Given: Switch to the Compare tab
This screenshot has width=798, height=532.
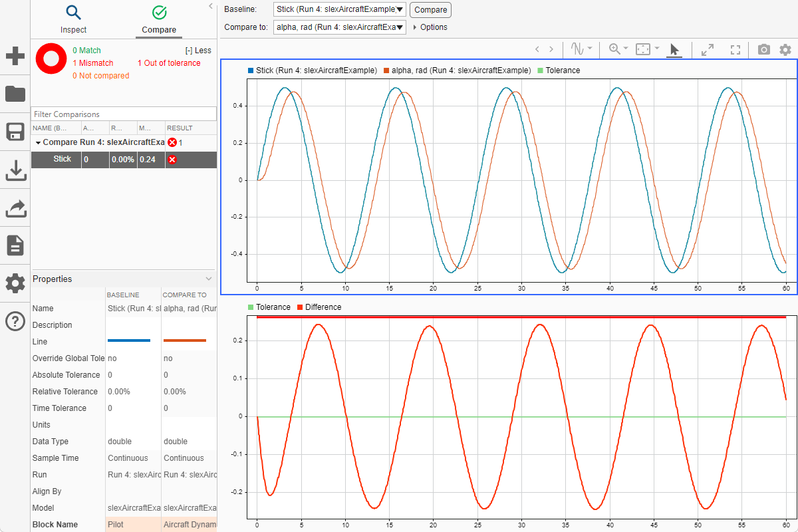Looking at the screenshot, I should point(158,20).
